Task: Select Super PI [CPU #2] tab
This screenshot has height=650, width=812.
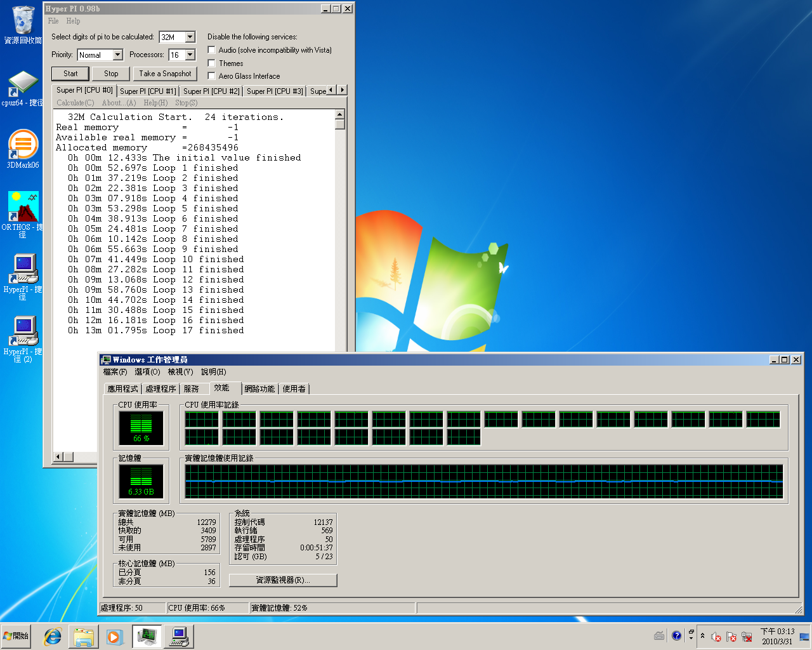Action: 211,91
